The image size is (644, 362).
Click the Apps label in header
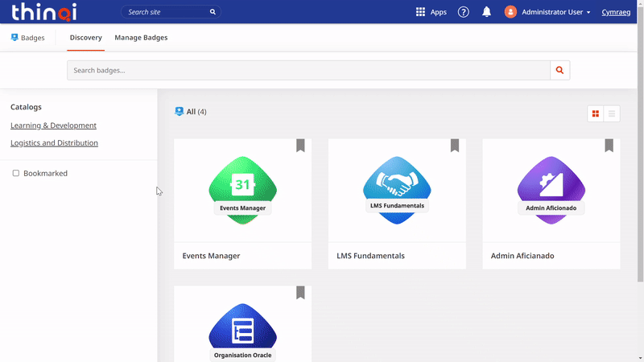click(438, 12)
